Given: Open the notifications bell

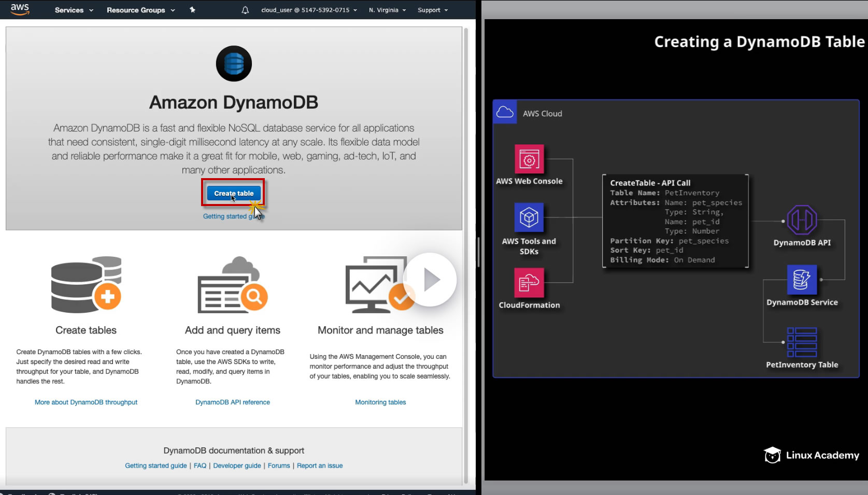Looking at the screenshot, I should pyautogui.click(x=245, y=10).
